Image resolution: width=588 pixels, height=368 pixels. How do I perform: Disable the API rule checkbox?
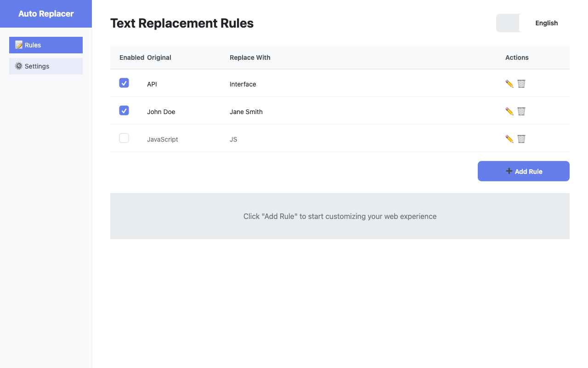[x=124, y=83]
